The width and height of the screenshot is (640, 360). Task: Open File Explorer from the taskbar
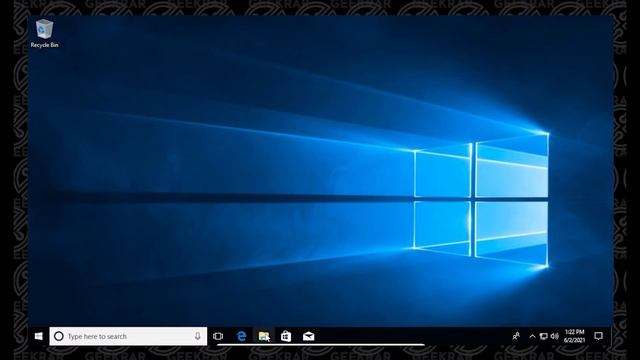(264, 336)
